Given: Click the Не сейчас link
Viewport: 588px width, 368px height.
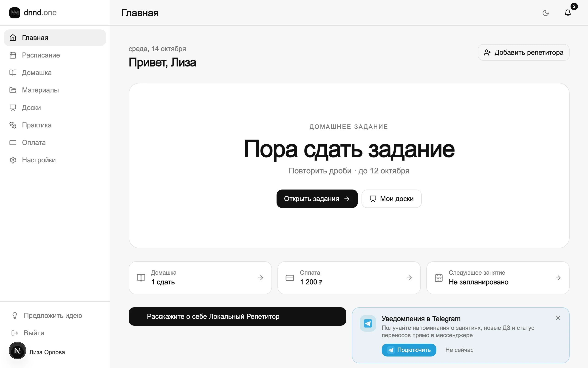Looking at the screenshot, I should pos(459,350).
